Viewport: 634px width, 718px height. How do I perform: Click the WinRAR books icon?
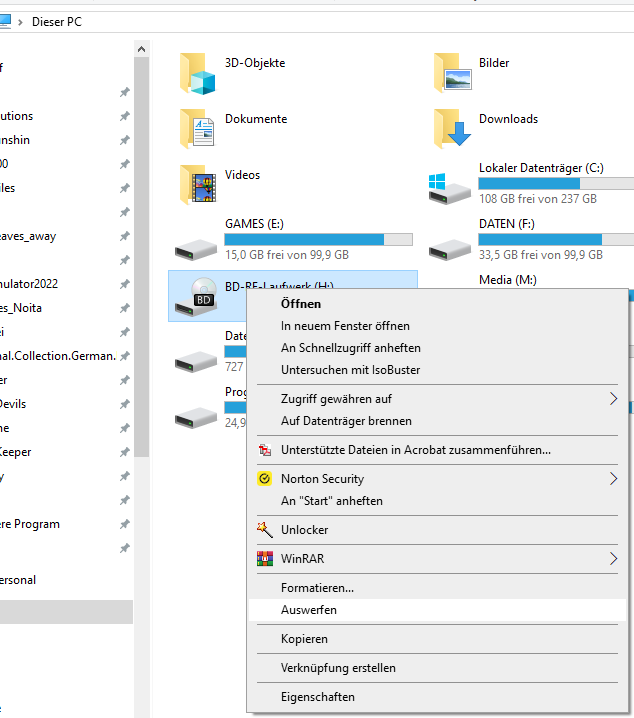click(265, 559)
